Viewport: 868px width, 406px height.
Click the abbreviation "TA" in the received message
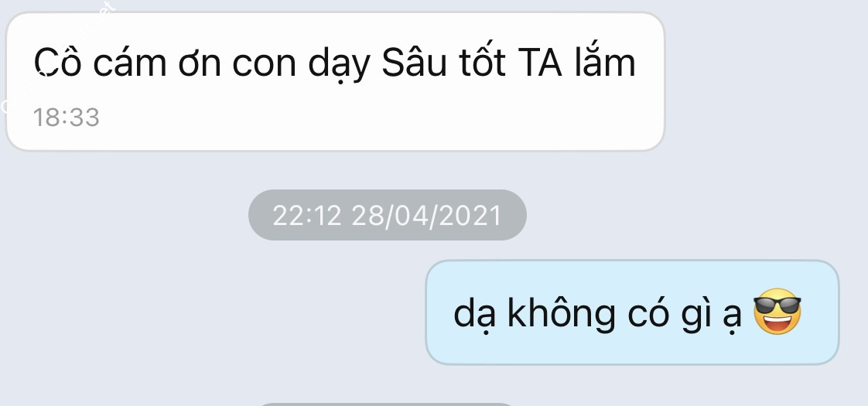(x=540, y=63)
